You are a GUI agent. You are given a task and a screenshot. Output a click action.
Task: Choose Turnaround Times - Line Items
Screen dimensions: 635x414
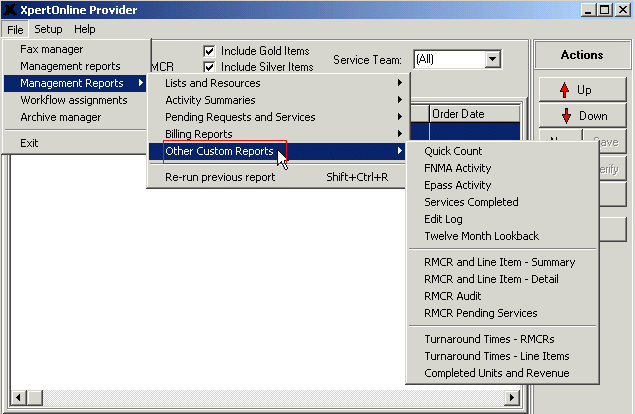(x=502, y=356)
